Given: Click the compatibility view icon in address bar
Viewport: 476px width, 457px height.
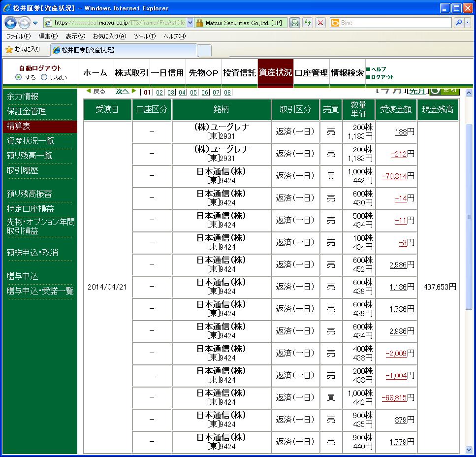Looking at the screenshot, I should click(295, 23).
